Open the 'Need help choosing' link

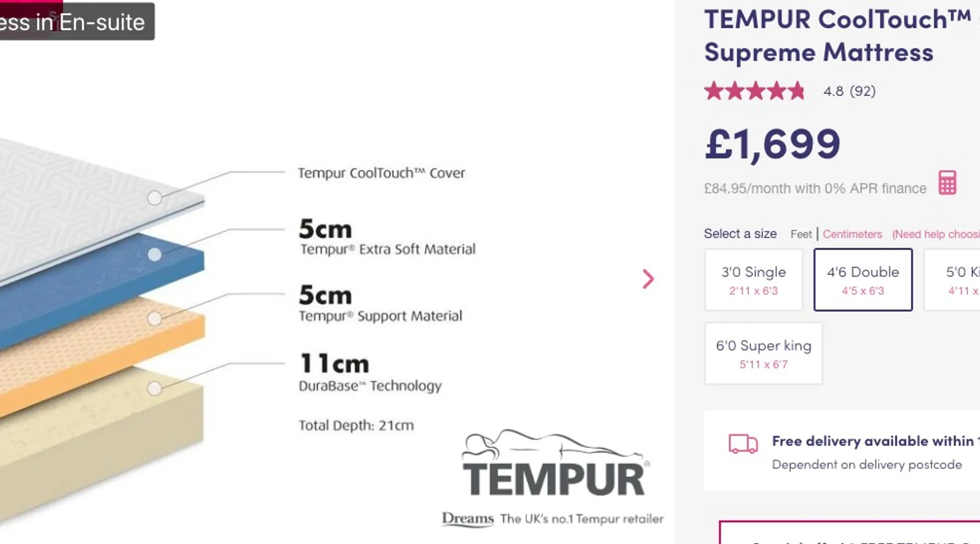(x=935, y=234)
